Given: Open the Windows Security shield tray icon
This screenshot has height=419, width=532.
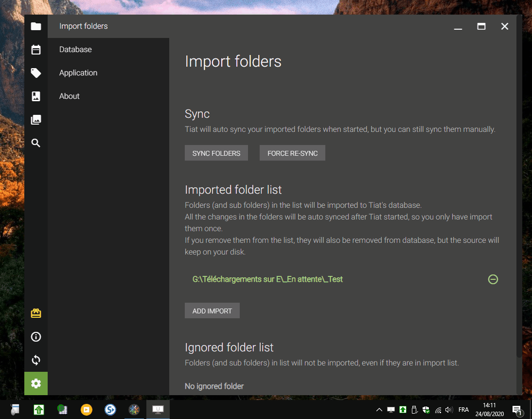Looking at the screenshot, I should [426, 410].
